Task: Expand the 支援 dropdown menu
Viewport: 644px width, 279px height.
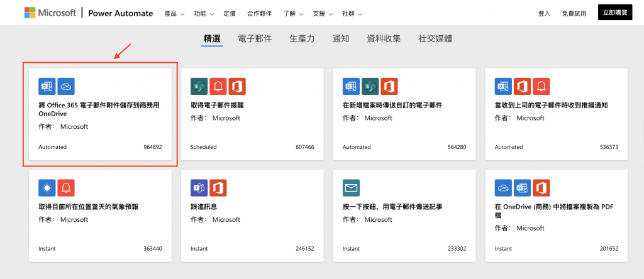Action: [x=323, y=14]
